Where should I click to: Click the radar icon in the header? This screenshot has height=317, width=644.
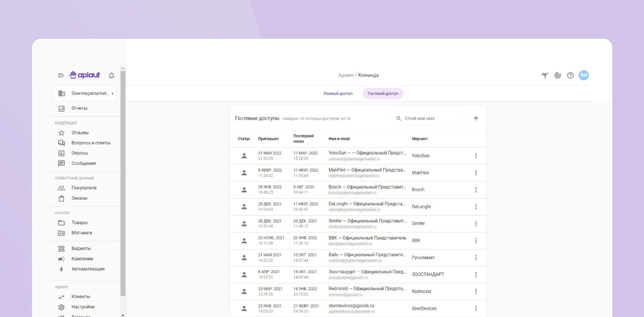(x=557, y=75)
